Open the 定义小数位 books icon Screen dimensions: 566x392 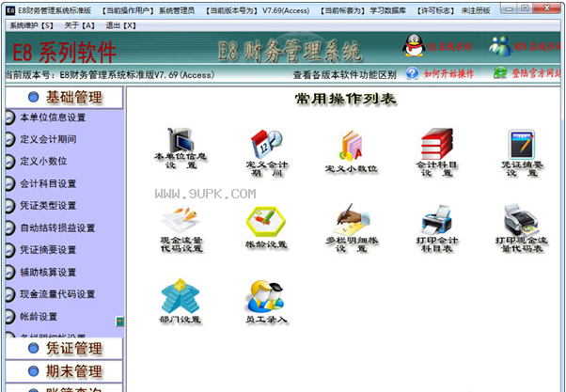coord(351,146)
